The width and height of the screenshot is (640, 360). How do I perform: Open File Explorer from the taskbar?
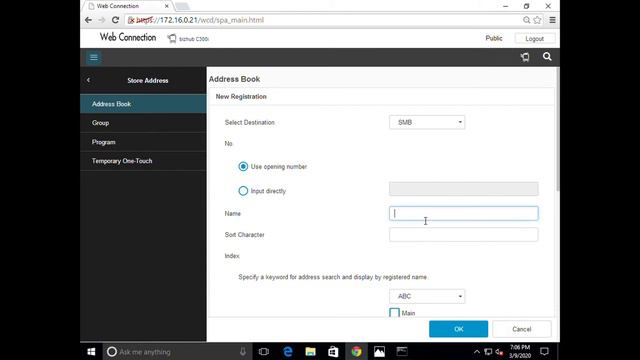[310, 351]
